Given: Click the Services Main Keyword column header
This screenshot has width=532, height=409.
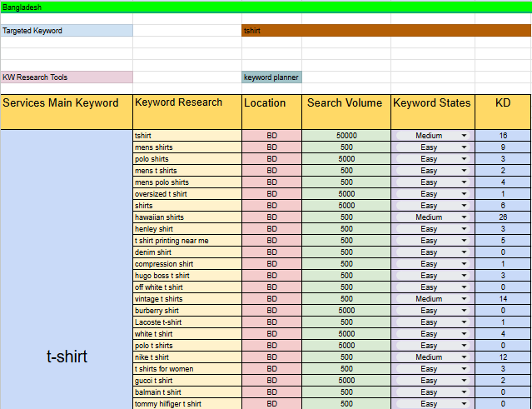Looking at the screenshot, I should 67,112.
